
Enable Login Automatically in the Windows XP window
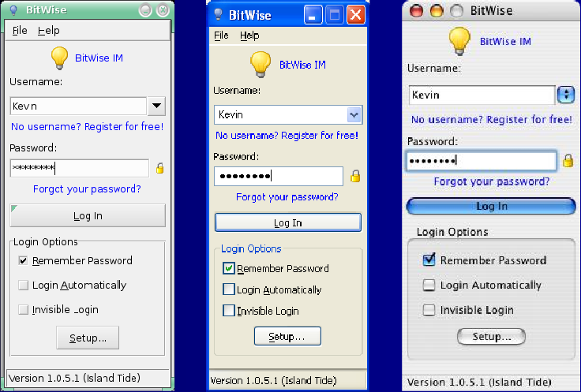(x=229, y=289)
